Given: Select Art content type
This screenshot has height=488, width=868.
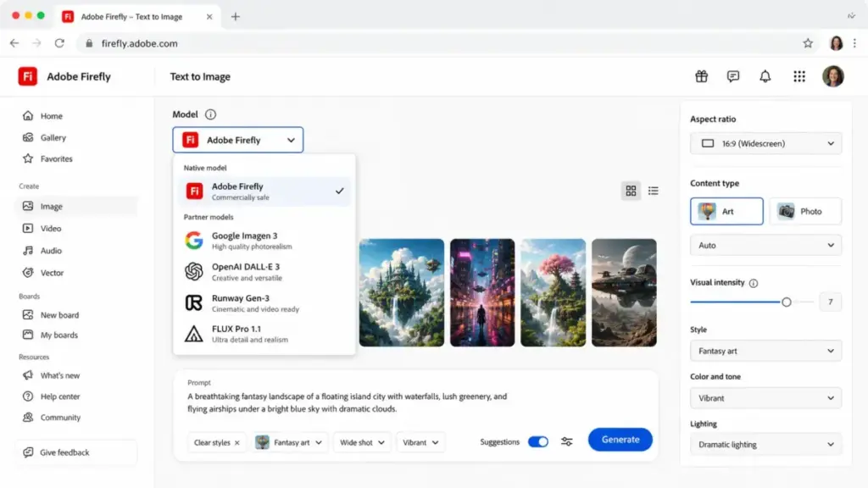Looking at the screenshot, I should (726, 211).
